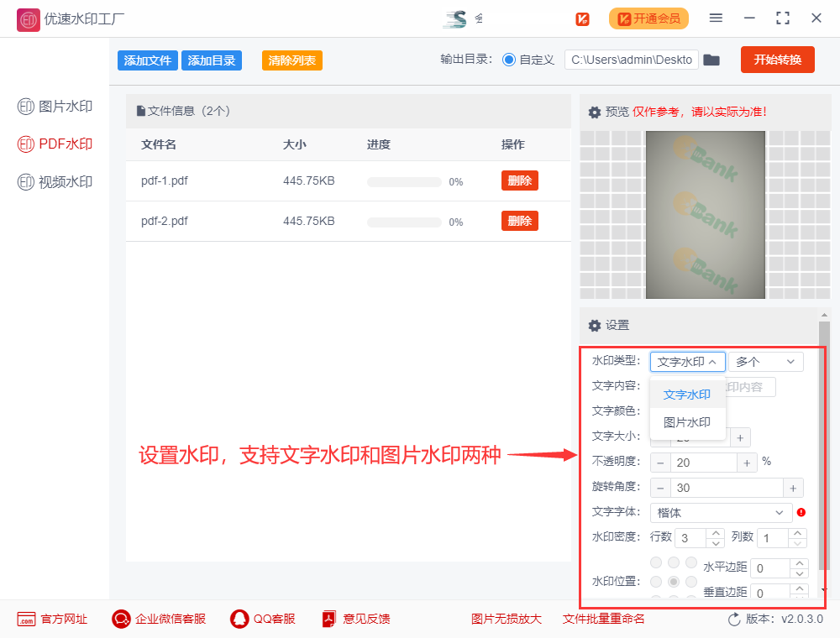Open 企业微信客服 chat icon

pyautogui.click(x=121, y=620)
